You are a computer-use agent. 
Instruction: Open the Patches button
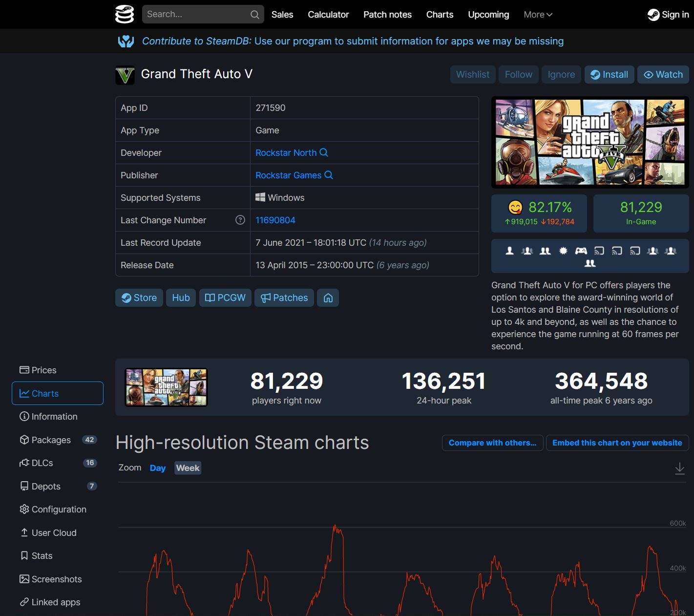coord(284,297)
